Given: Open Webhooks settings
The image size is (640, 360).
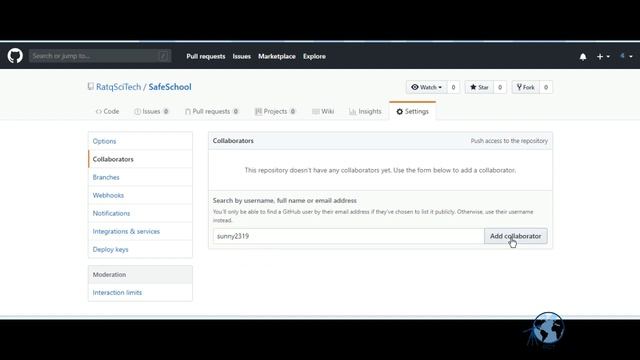Looking at the screenshot, I should [140, 195].
